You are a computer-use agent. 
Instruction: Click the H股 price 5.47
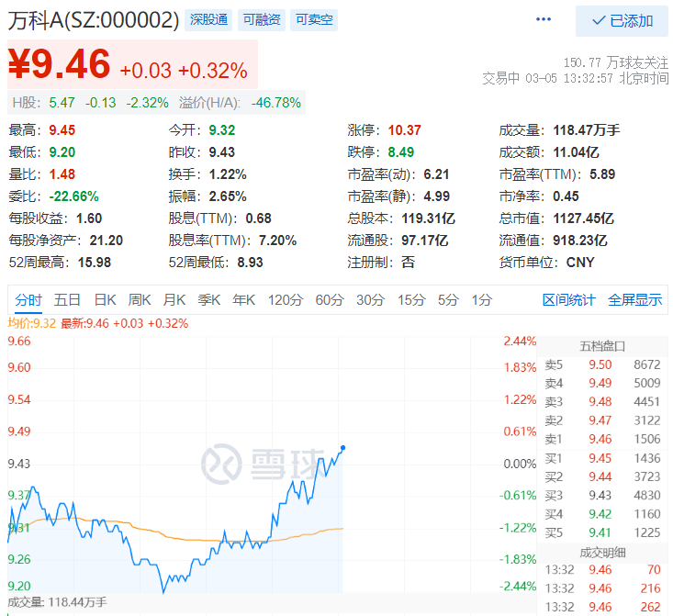(62, 103)
